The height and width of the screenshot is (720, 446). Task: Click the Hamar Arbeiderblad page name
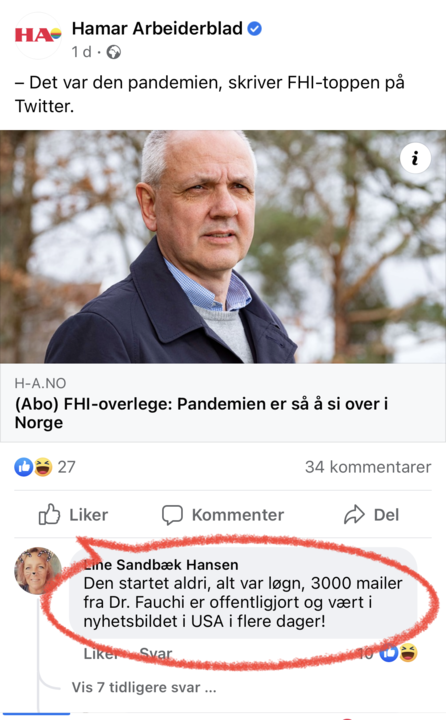coord(157,28)
